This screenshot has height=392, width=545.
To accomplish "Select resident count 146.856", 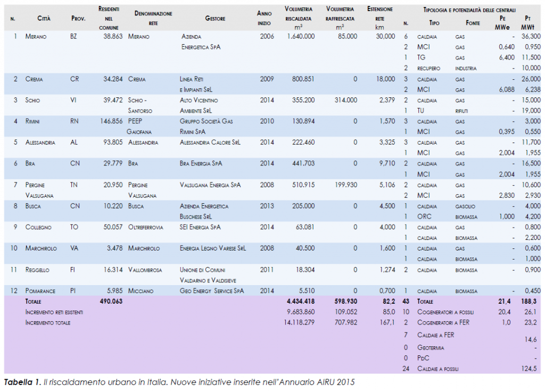I will point(112,121).
